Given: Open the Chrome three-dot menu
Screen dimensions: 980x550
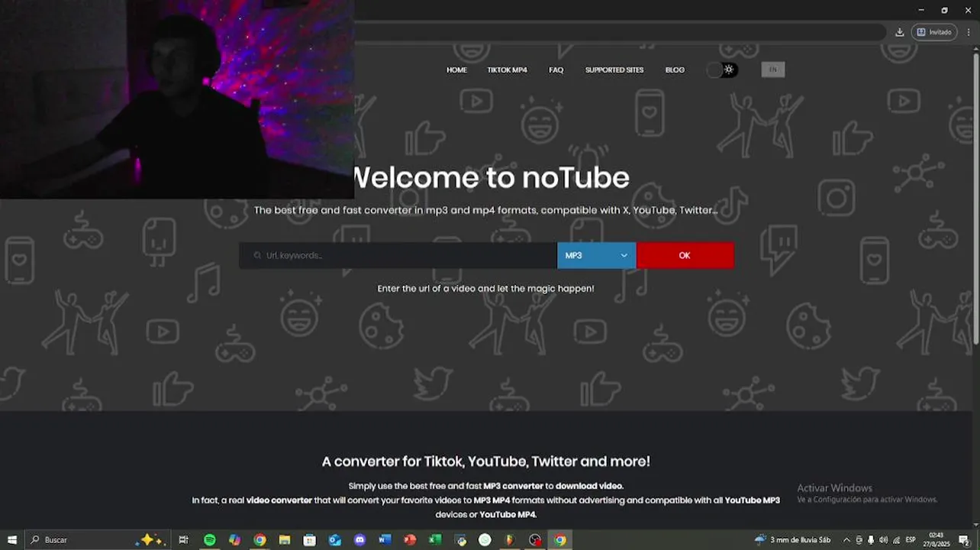Looking at the screenshot, I should pyautogui.click(x=969, y=32).
